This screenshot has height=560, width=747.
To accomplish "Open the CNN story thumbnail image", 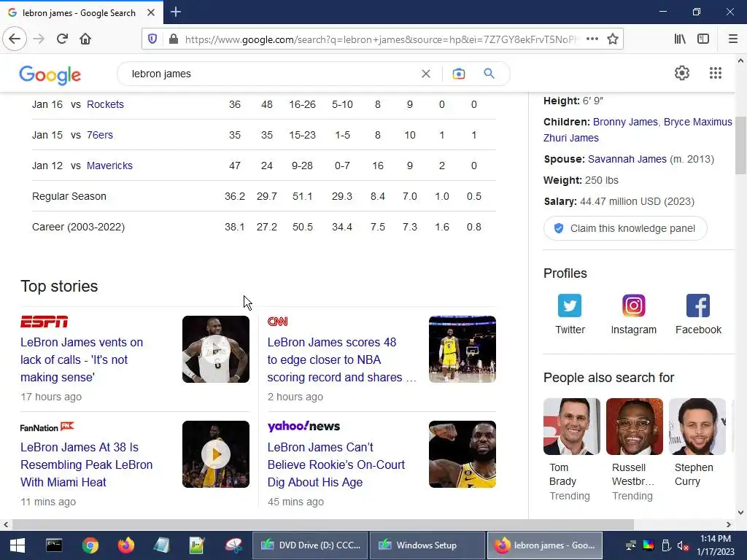I will tap(462, 349).
